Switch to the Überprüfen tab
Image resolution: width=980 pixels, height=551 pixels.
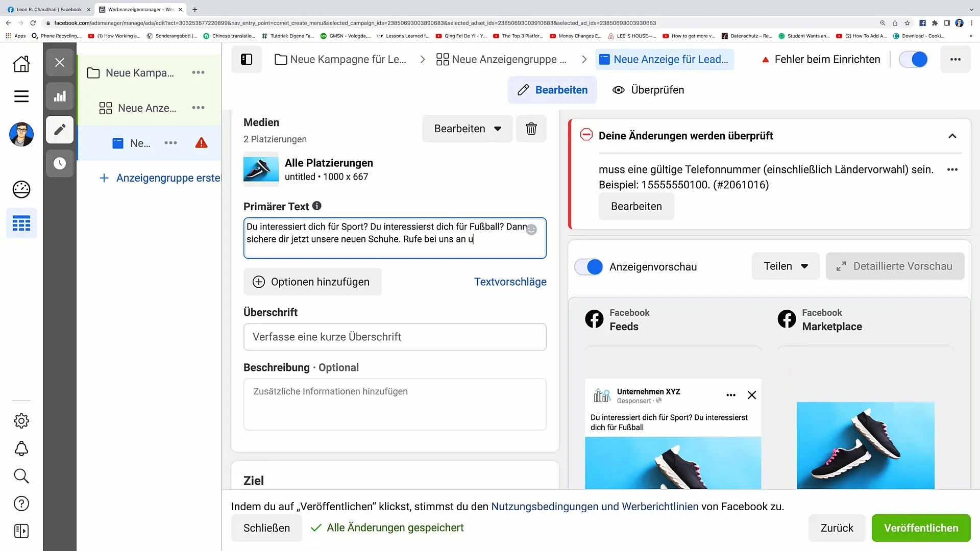click(648, 90)
